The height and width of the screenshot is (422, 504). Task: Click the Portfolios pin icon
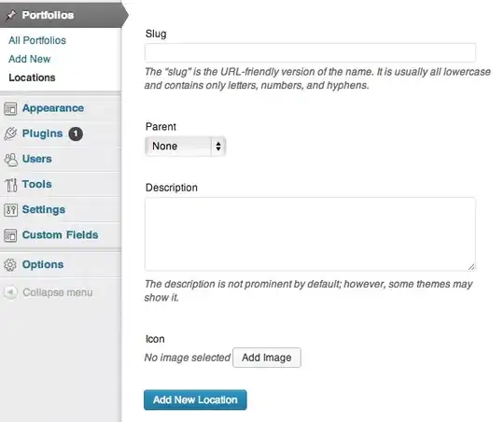pyautogui.click(x=11, y=15)
